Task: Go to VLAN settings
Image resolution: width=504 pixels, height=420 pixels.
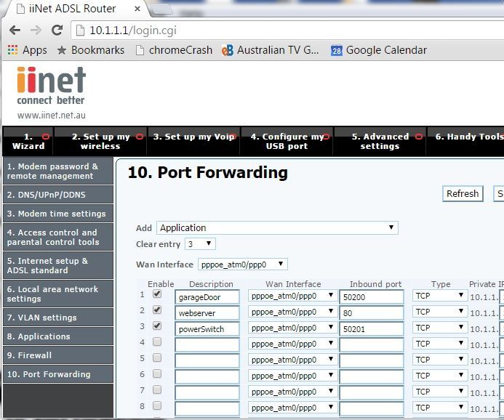Action: 58,318
